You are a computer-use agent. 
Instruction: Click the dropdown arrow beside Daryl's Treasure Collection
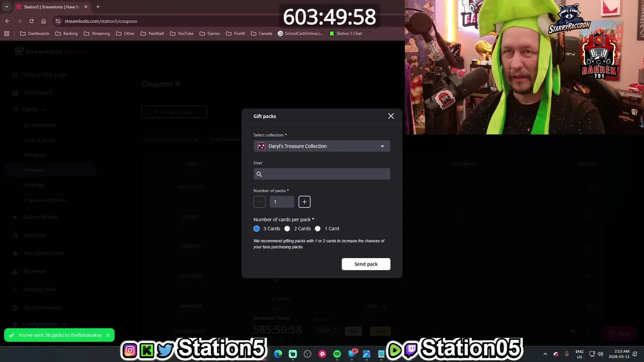382,146
